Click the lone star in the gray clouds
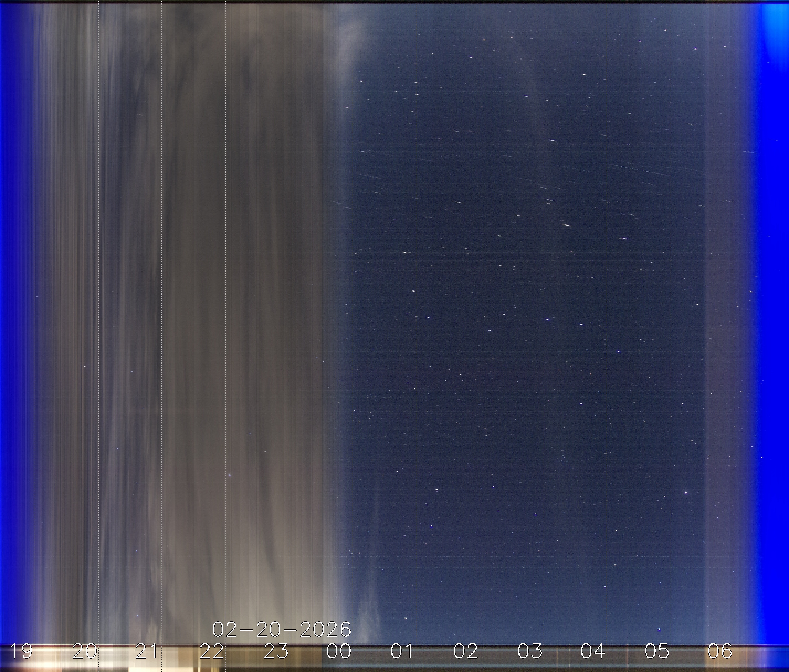789x672 pixels. tap(230, 475)
